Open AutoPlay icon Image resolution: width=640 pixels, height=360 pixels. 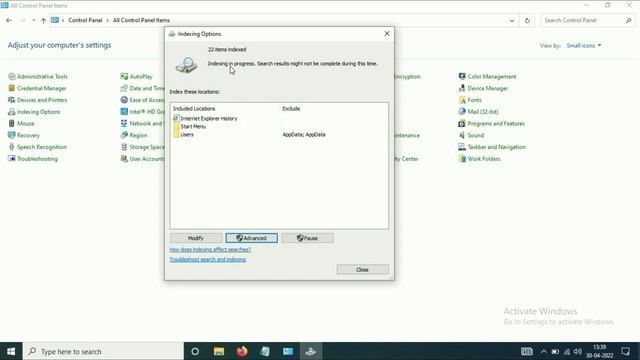click(x=124, y=76)
